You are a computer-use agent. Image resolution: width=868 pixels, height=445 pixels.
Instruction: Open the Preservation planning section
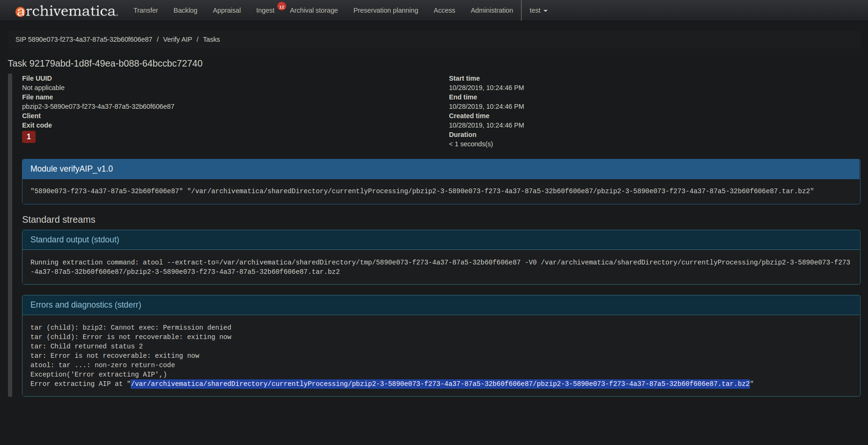click(x=386, y=10)
